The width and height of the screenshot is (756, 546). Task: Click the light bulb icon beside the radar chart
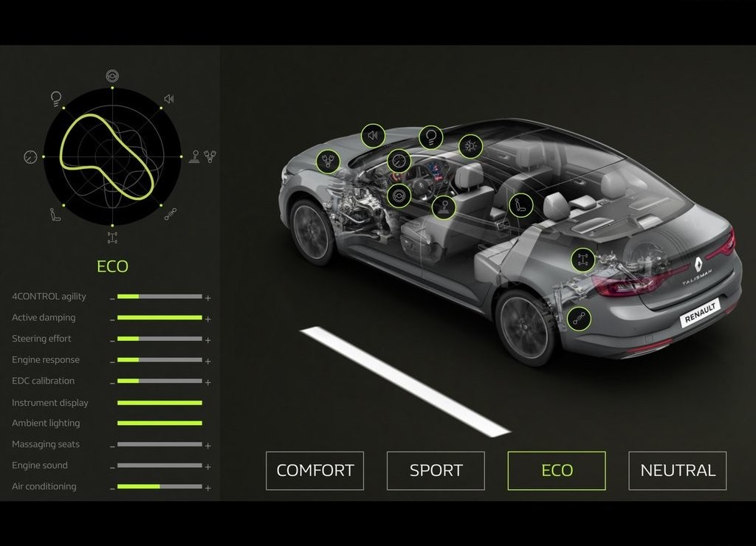tap(56, 100)
